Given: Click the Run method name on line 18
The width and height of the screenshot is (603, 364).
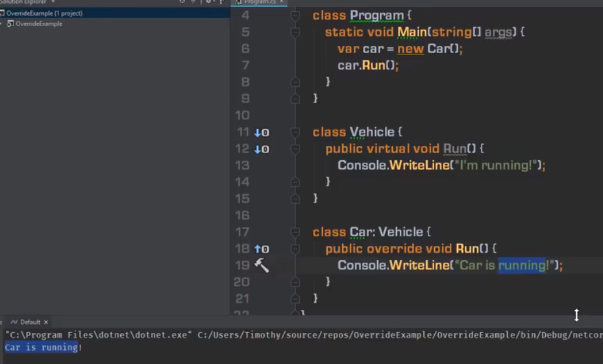Looking at the screenshot, I should coord(467,249).
